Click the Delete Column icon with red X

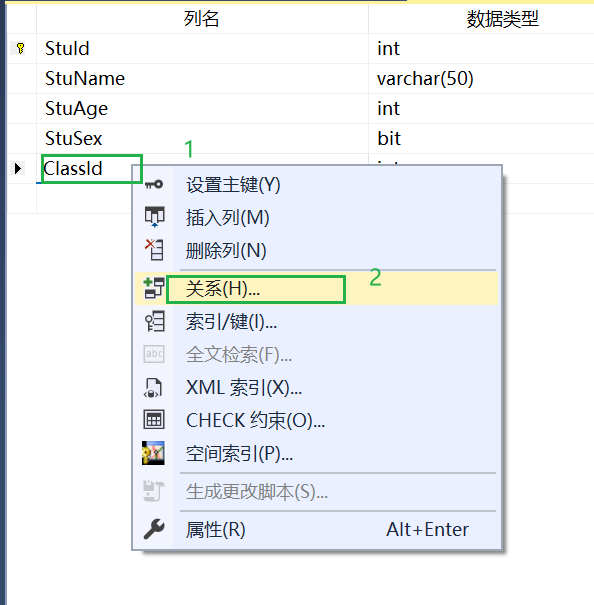click(x=154, y=250)
